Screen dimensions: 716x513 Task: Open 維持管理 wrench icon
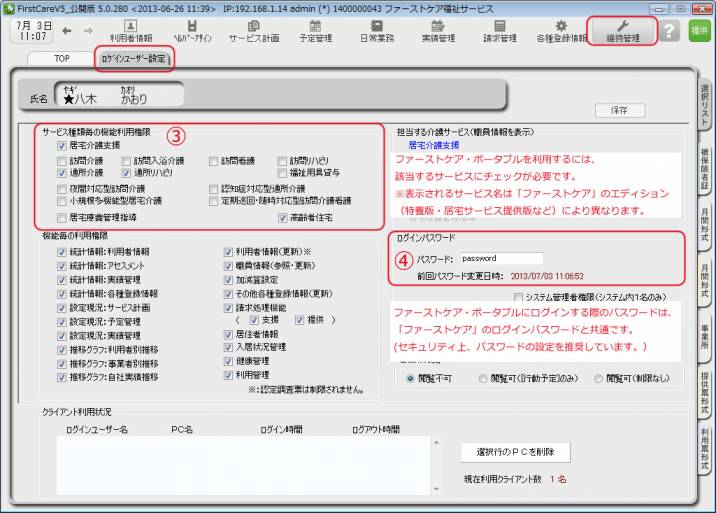pyautogui.click(x=622, y=30)
